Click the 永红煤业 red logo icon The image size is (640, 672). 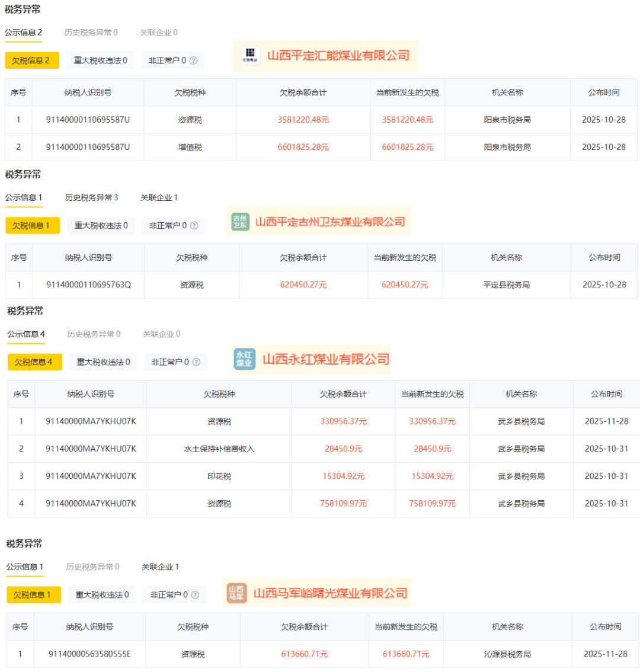[244, 359]
